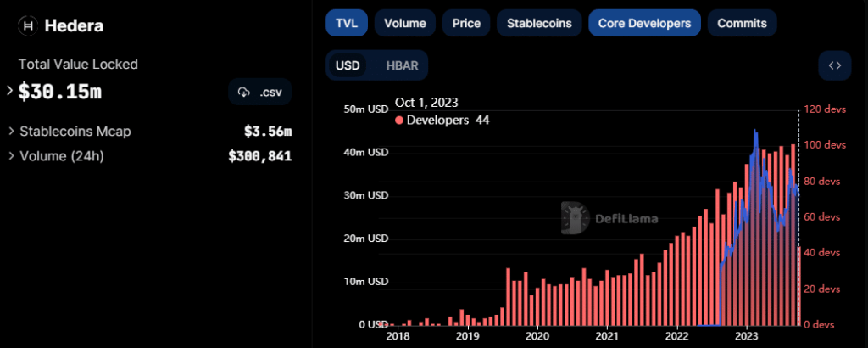Enable the Commits chart metric
The image size is (868, 348).
[742, 23]
